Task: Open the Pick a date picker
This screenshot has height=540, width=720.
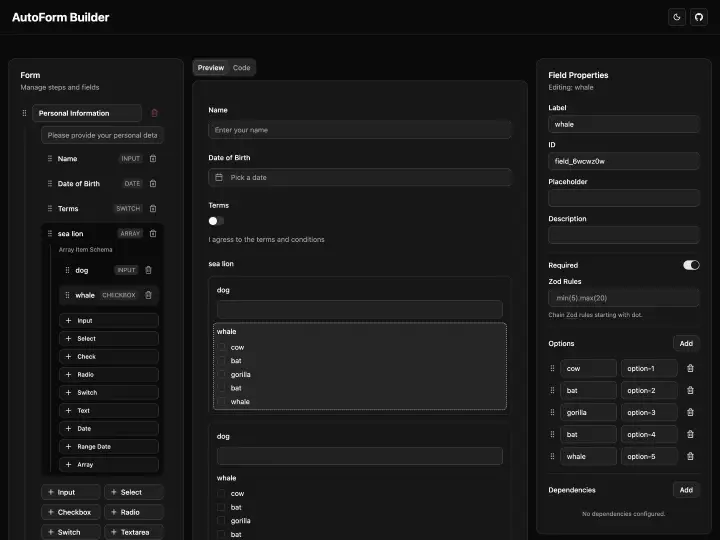Action: (360, 177)
